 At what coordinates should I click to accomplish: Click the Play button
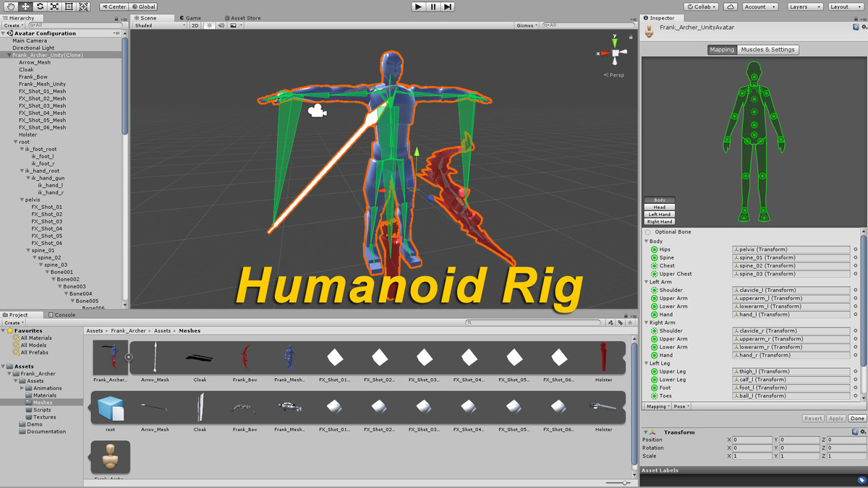pos(418,7)
